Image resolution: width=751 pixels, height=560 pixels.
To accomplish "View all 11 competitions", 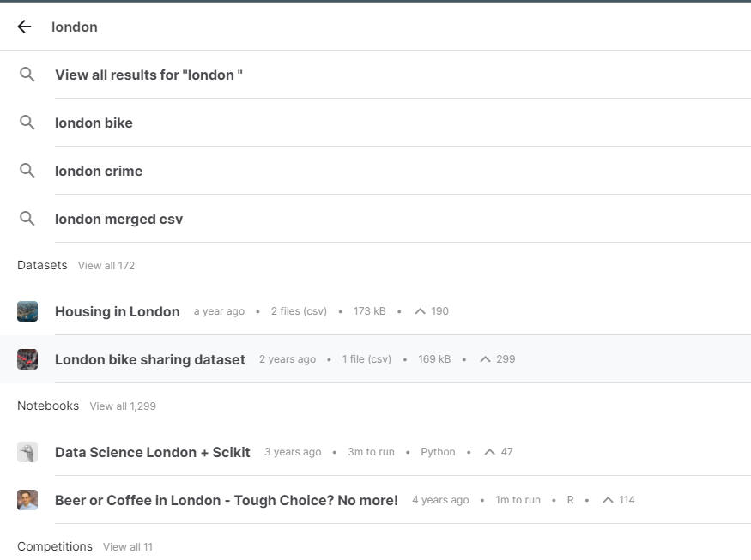I will (x=127, y=546).
